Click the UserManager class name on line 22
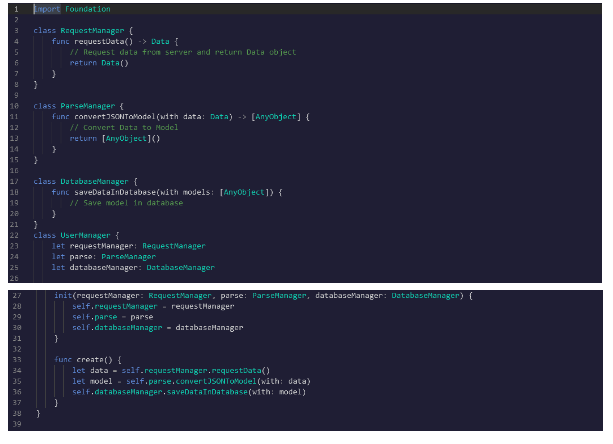This screenshot has width=613, height=444. [x=81, y=235]
